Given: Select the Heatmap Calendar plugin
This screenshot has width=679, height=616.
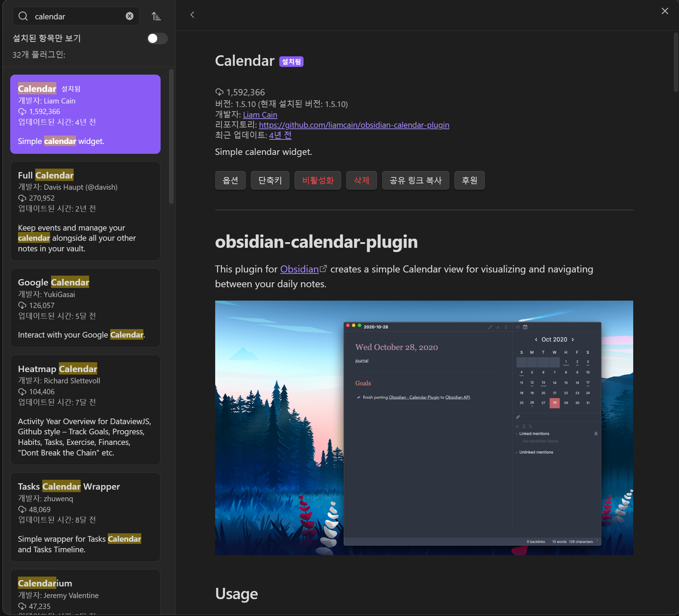Looking at the screenshot, I should tap(85, 409).
